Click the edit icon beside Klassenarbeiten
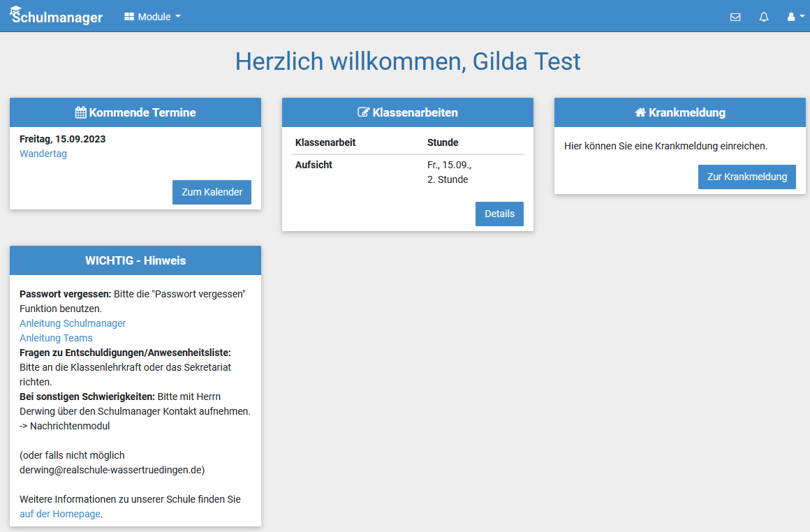Screen dimensions: 810x532 point(363,112)
